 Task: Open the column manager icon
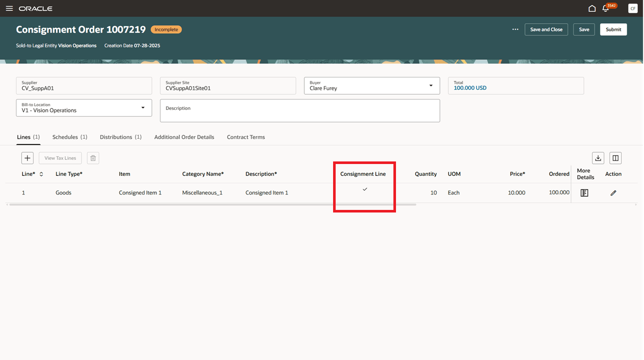(616, 158)
